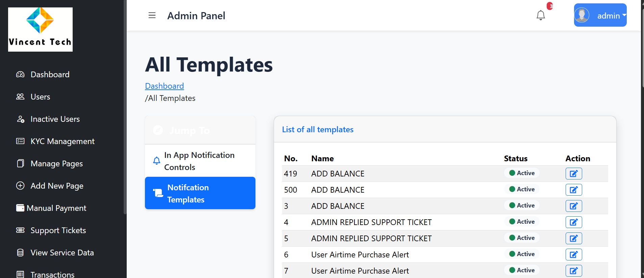Viewport: 644px width, 278px height.
Task: Click the notification bell icon
Action: coord(541,15)
